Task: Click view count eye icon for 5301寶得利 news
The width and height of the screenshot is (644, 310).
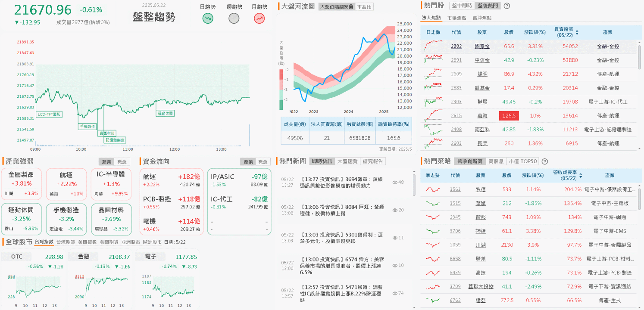Action: tap(395, 238)
